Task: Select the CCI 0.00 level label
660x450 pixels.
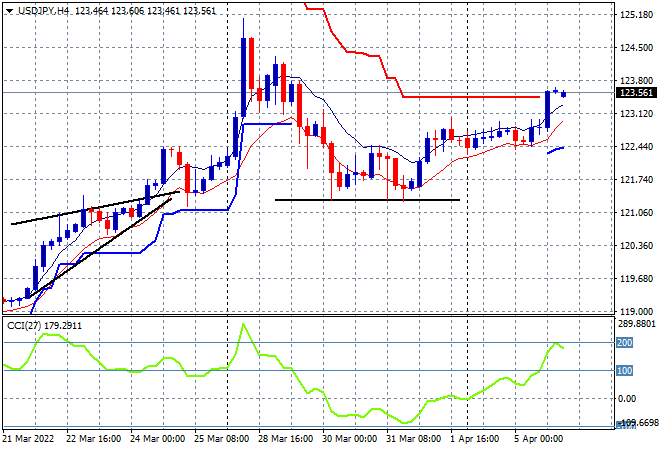Action: [628, 399]
